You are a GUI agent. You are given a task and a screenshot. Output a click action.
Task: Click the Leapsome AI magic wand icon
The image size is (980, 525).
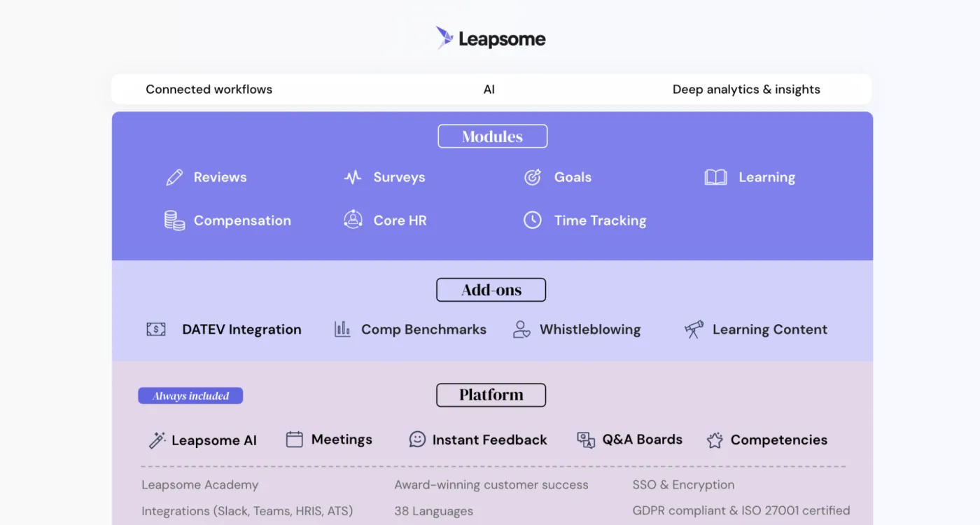click(157, 440)
